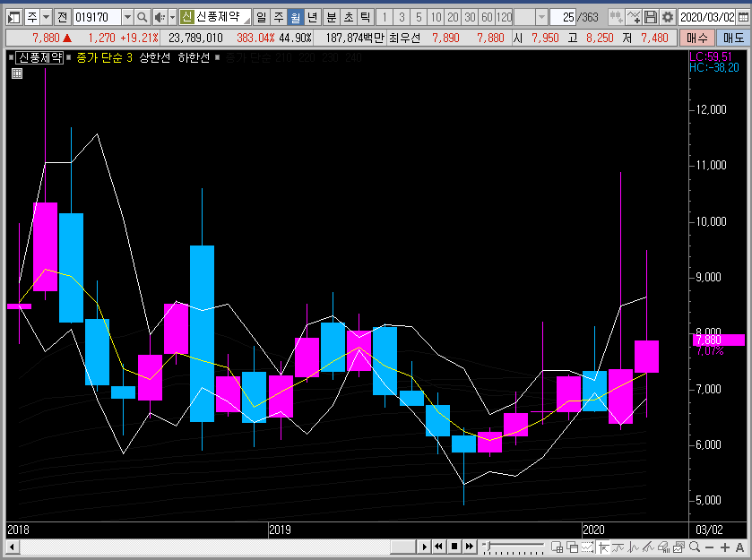Image resolution: width=752 pixels, height=560 pixels.
Task: Click the fast-forward button
Action: pyautogui.click(x=470, y=547)
